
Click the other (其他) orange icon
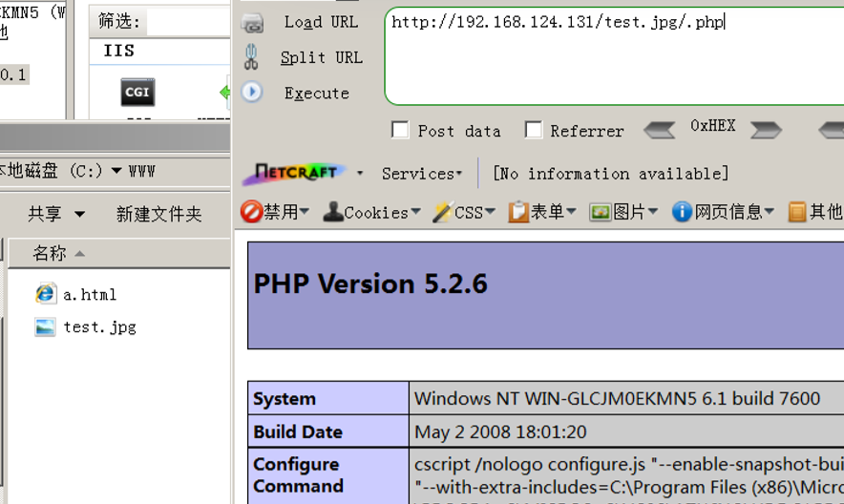[797, 212]
